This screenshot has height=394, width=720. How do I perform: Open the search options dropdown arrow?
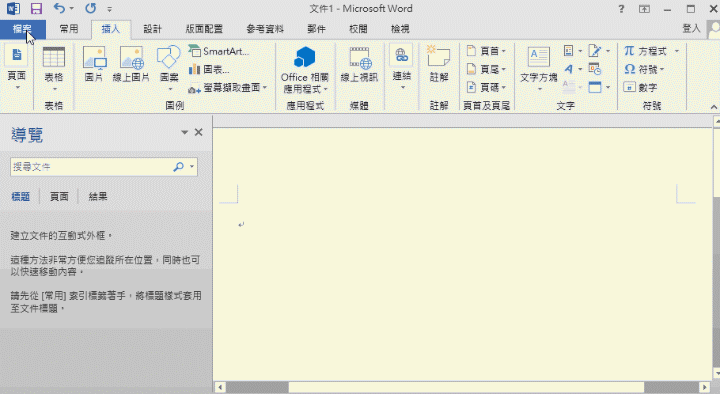tap(192, 167)
